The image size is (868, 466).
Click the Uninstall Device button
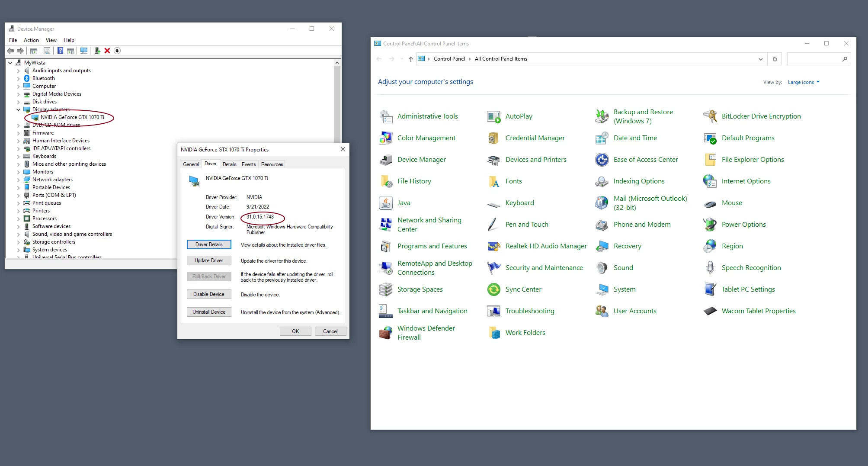[x=209, y=312]
